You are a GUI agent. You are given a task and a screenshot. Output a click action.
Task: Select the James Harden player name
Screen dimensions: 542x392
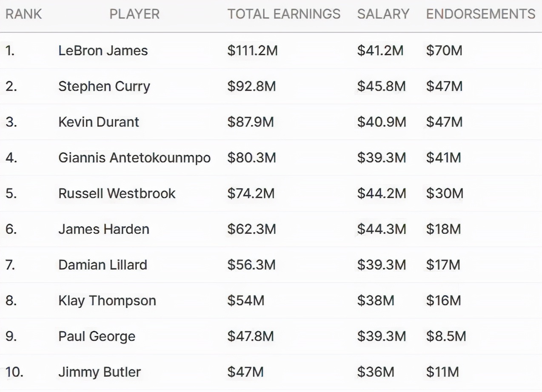pos(104,229)
